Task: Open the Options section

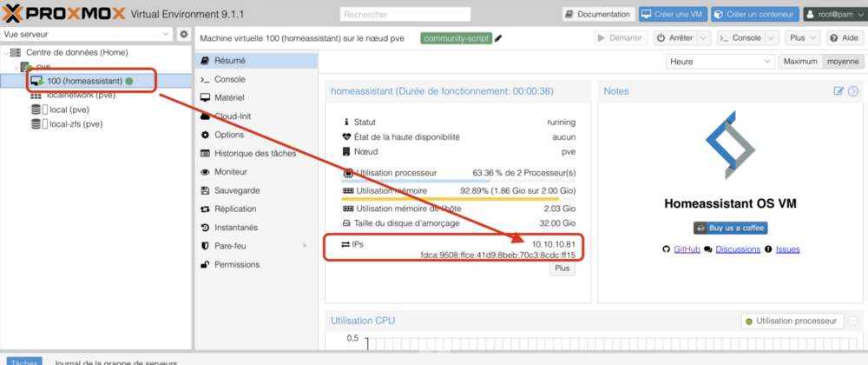Action: (x=256, y=135)
